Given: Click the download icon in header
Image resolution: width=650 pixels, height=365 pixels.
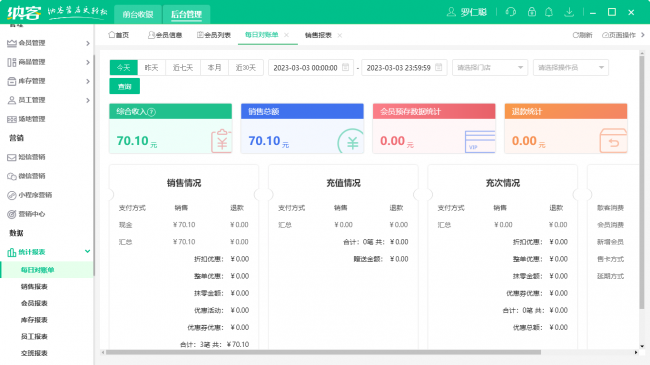Looking at the screenshot, I should point(569,12).
